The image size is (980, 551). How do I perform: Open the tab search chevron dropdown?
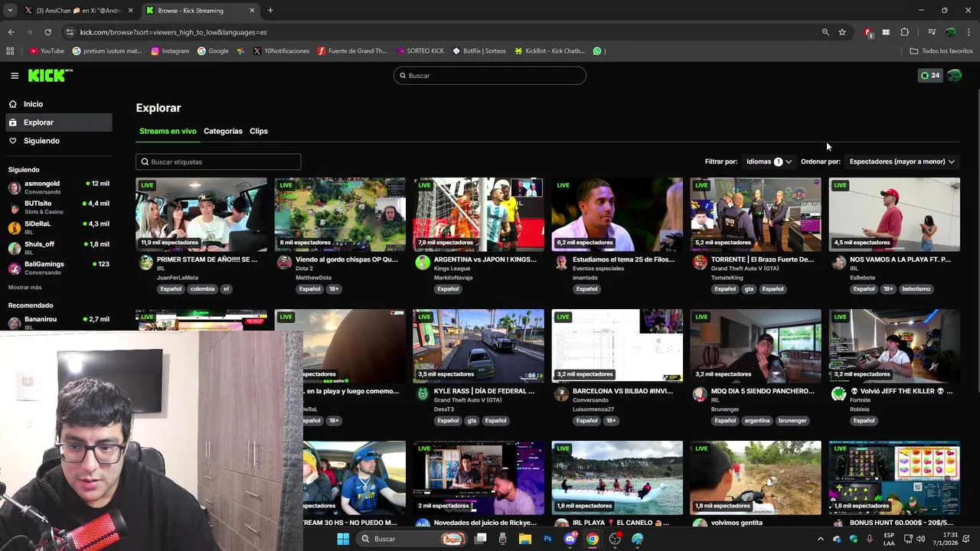click(9, 11)
